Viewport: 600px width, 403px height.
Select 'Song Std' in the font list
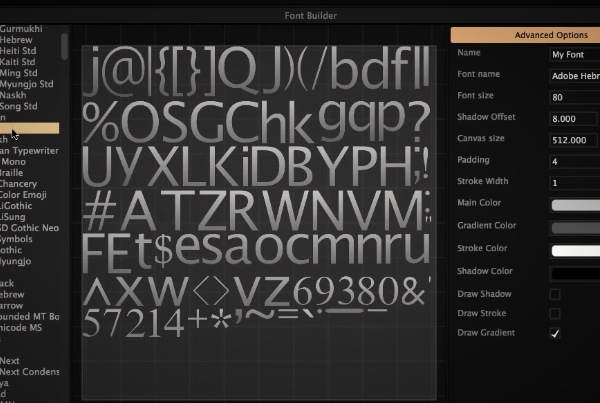pos(19,106)
